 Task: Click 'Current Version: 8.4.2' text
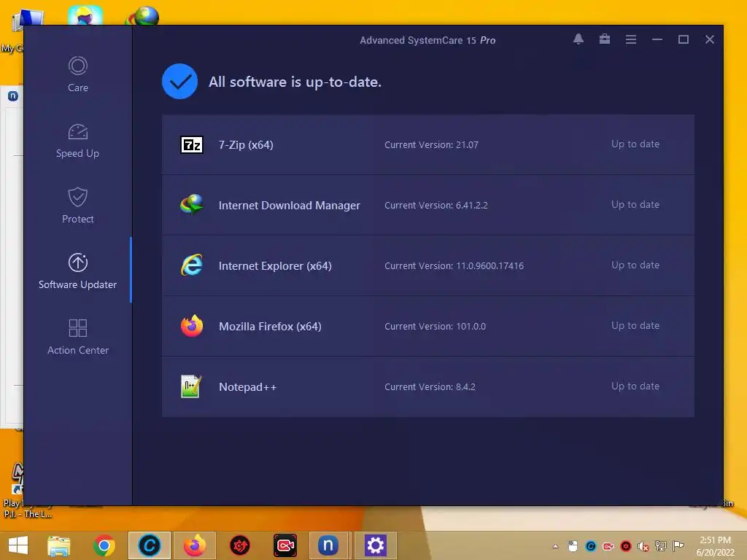[430, 386]
